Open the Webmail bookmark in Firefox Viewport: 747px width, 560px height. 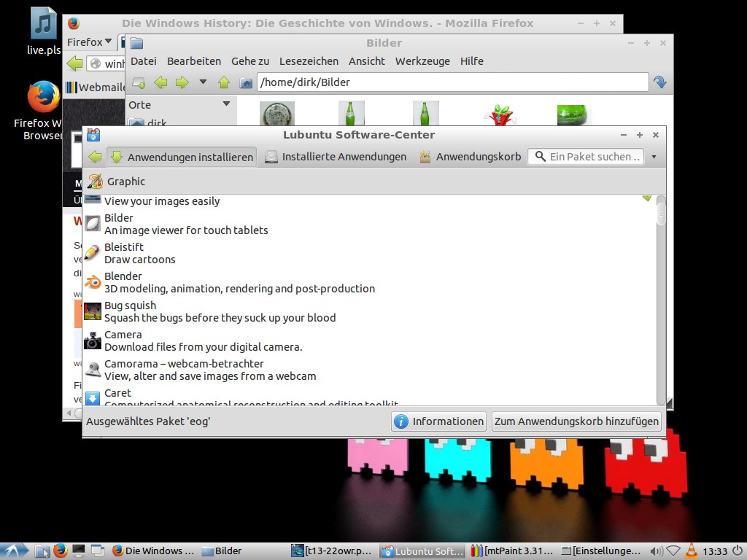pyautogui.click(x=95, y=87)
